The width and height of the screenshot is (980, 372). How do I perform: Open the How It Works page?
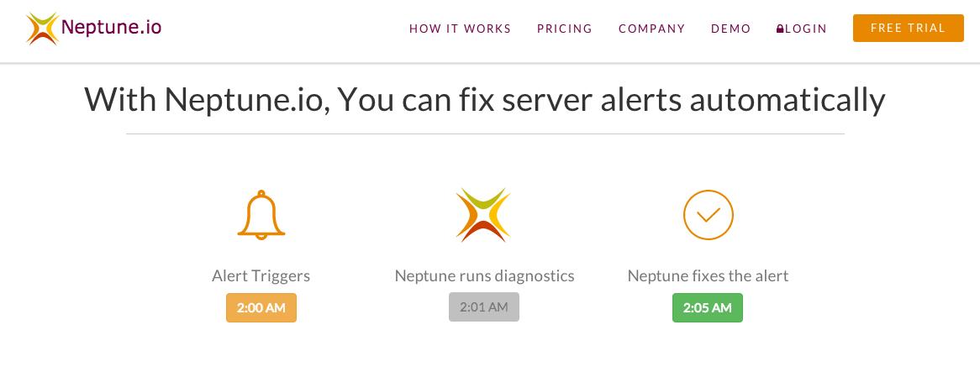(460, 29)
